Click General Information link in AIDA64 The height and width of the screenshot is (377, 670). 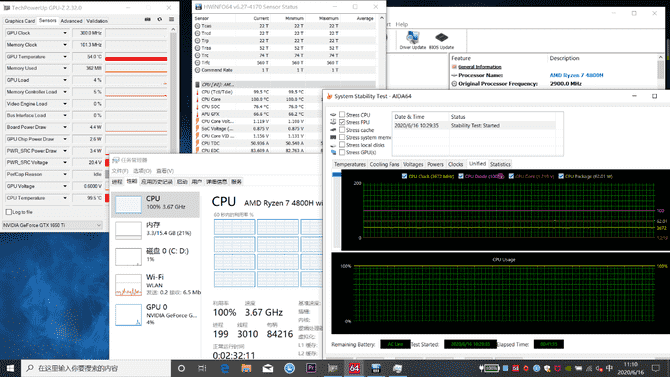479,67
